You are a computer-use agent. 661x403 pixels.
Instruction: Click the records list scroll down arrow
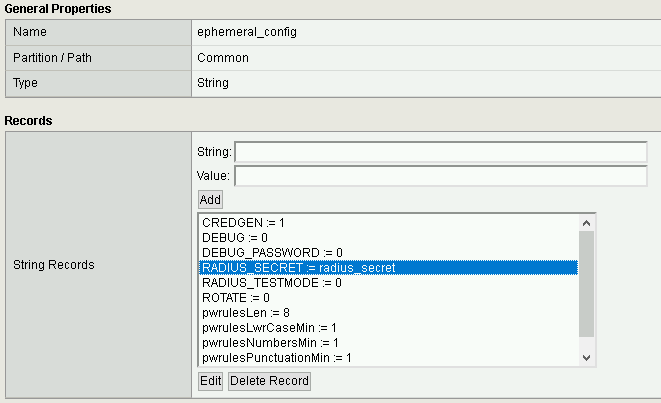point(586,358)
